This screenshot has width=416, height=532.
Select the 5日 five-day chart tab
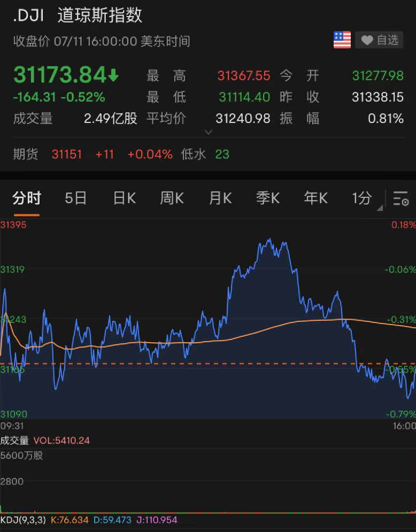tap(76, 198)
